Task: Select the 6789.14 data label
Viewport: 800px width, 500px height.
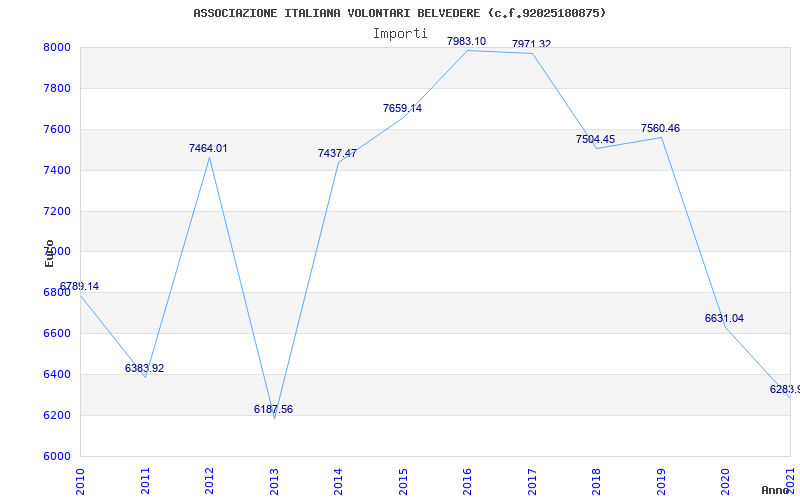Action: (79, 286)
